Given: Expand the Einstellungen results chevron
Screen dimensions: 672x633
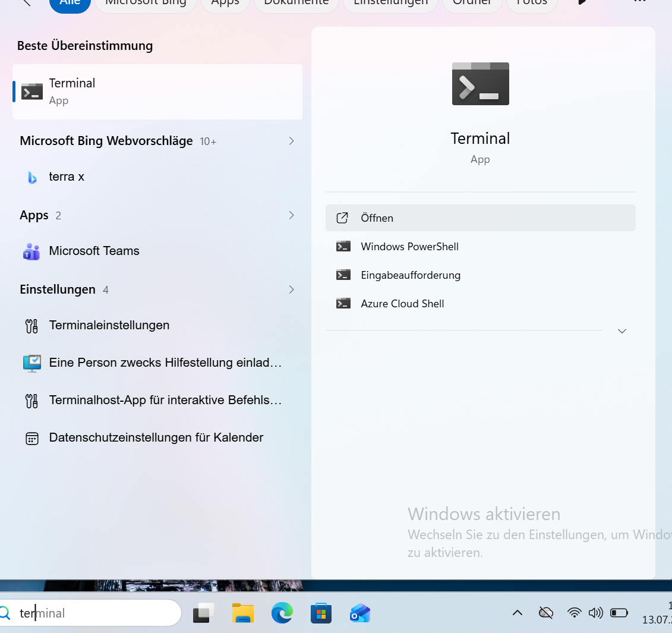Looking at the screenshot, I should [x=291, y=289].
